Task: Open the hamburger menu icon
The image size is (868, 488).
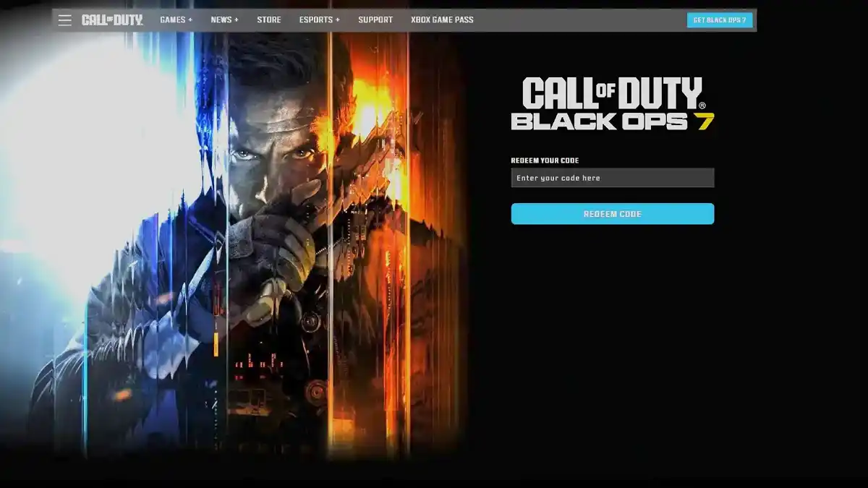Action: coord(65,20)
